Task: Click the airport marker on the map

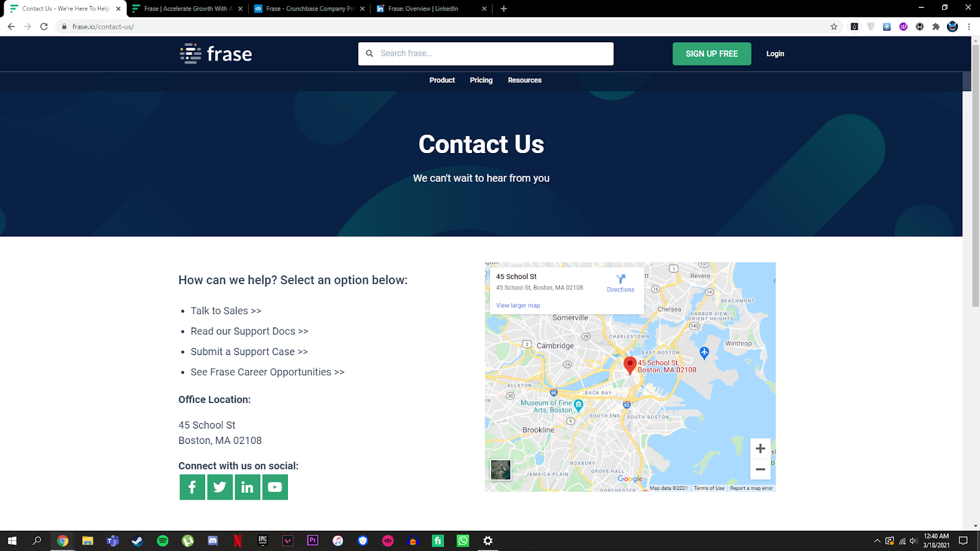Action: [x=704, y=353]
